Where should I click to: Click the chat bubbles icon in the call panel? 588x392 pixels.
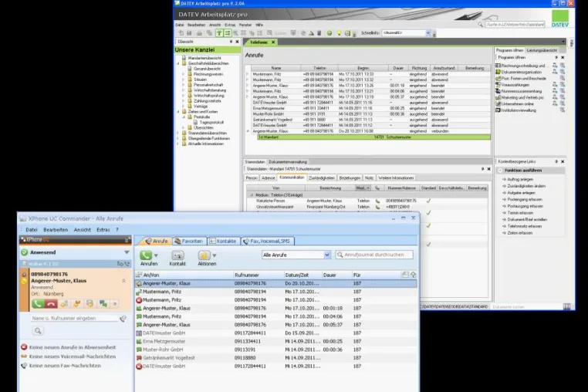click(103, 304)
